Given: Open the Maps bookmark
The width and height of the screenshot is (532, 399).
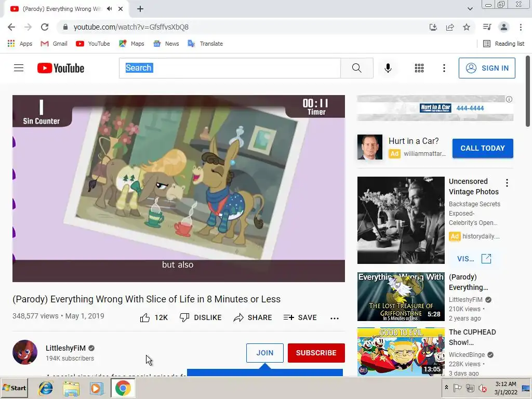Looking at the screenshot, I should pos(131,44).
